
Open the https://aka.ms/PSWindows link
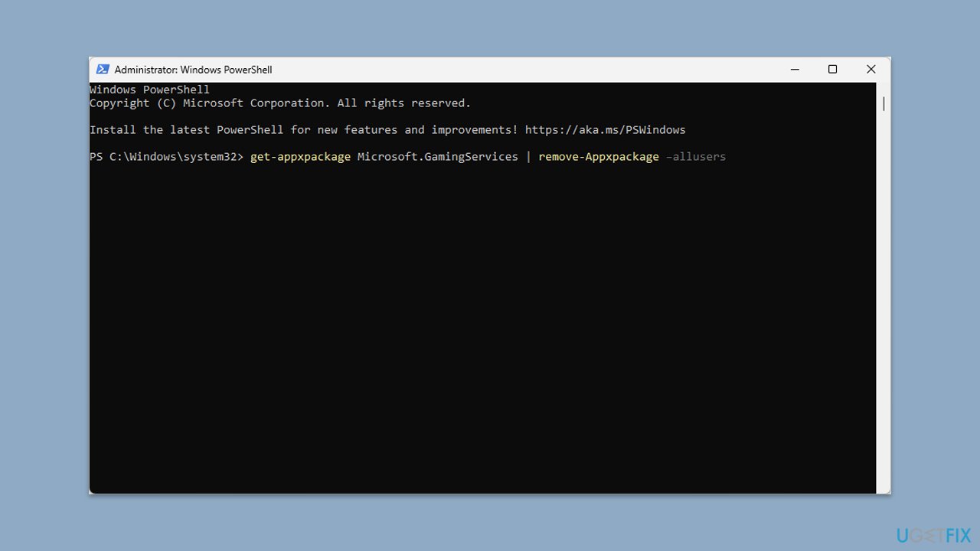point(605,130)
